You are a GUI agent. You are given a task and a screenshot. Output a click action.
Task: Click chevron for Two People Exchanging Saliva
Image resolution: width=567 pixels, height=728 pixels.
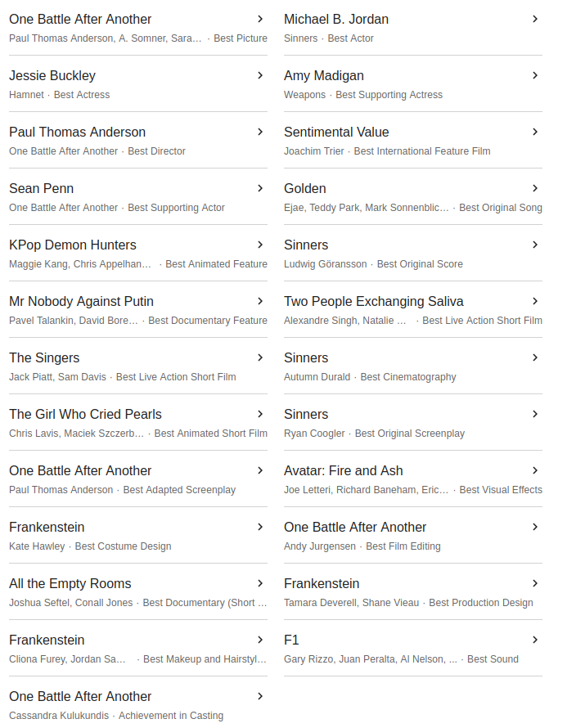click(x=535, y=301)
